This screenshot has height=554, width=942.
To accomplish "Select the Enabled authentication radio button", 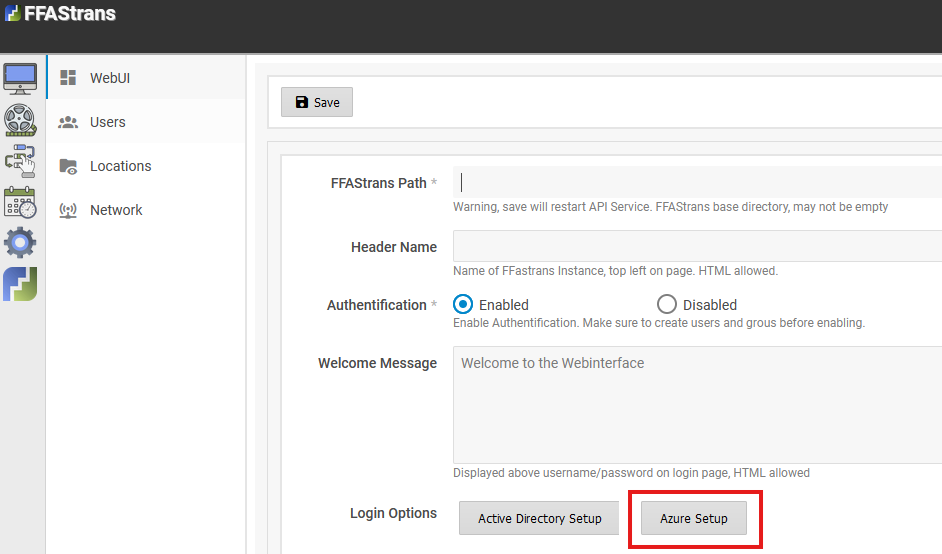I will click(463, 305).
